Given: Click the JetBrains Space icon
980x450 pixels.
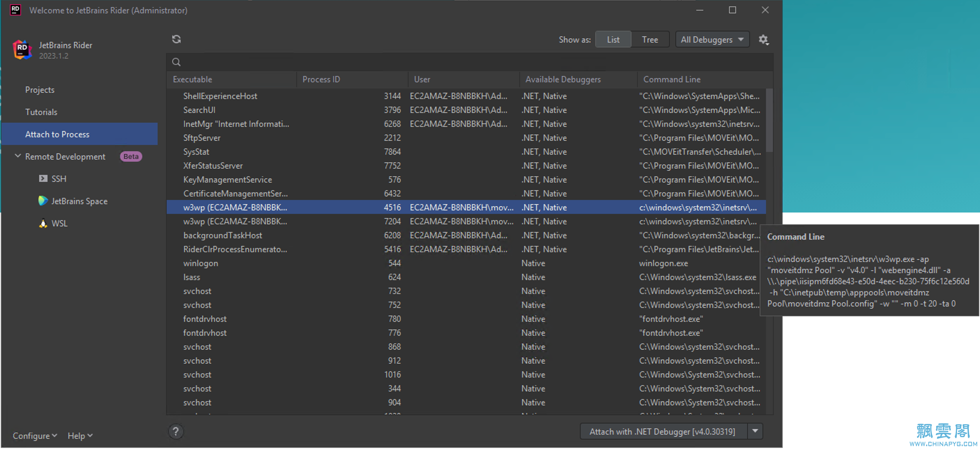Looking at the screenshot, I should 43,201.
